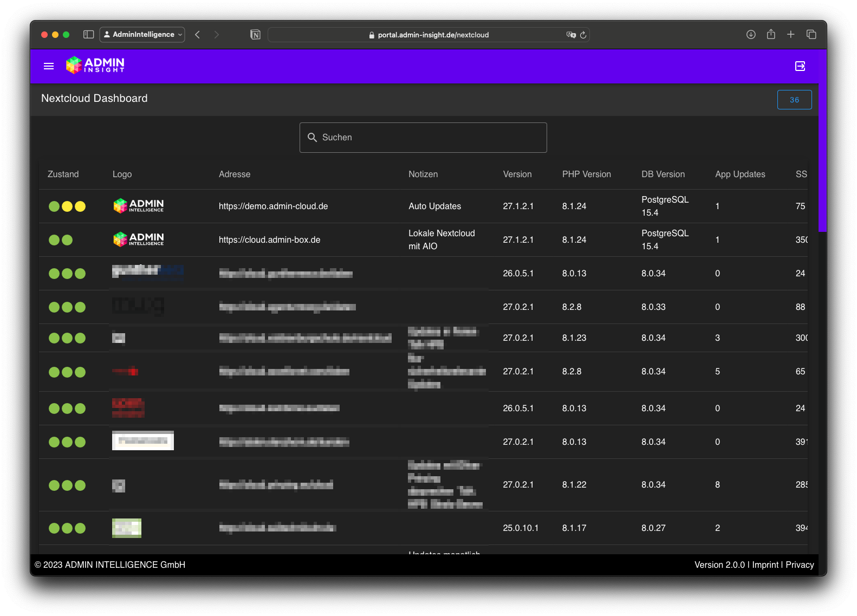Sort by the Version column header
Image resolution: width=857 pixels, height=616 pixels.
[x=517, y=174]
